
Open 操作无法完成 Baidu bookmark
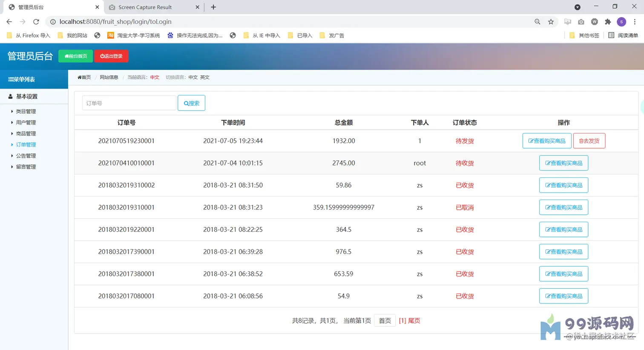[x=195, y=35]
